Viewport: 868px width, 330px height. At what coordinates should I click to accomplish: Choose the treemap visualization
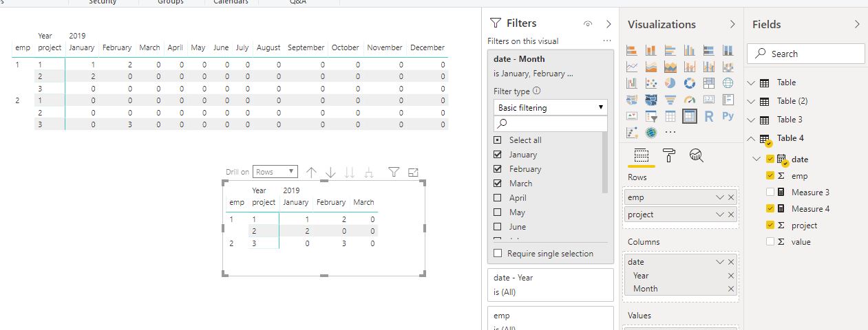click(x=708, y=83)
